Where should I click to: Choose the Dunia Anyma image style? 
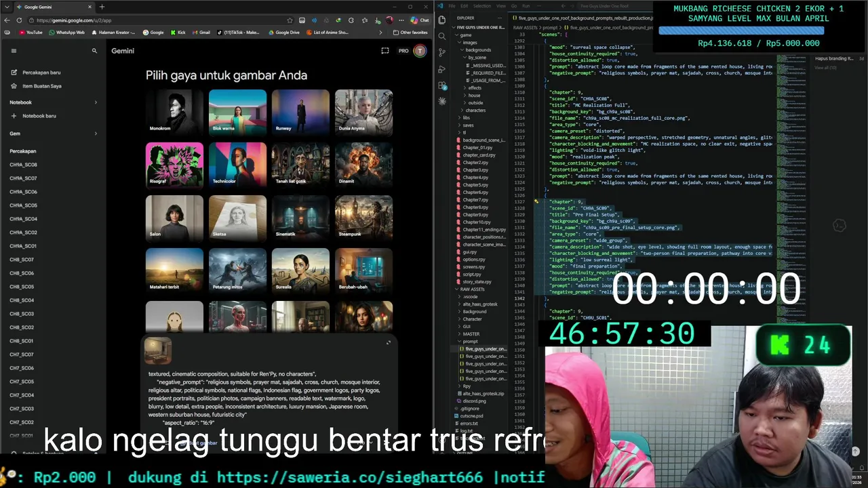pyautogui.click(x=363, y=111)
